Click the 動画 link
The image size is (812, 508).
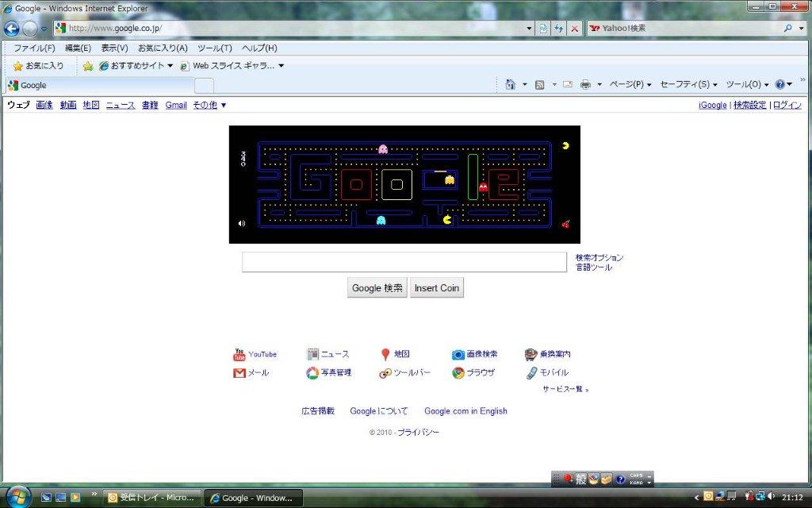[68, 106]
